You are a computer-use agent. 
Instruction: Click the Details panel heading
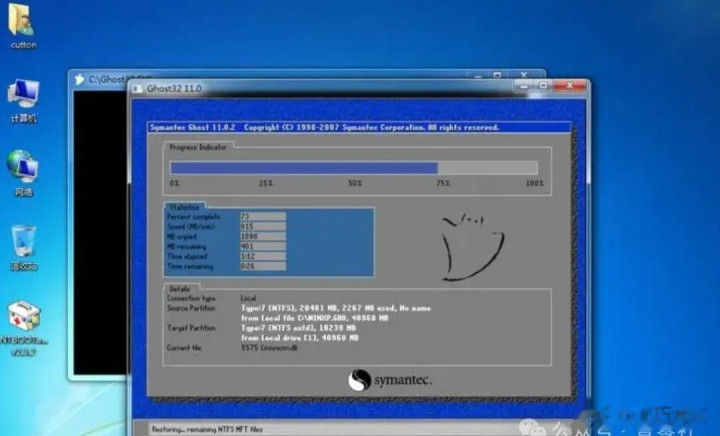coord(180,289)
